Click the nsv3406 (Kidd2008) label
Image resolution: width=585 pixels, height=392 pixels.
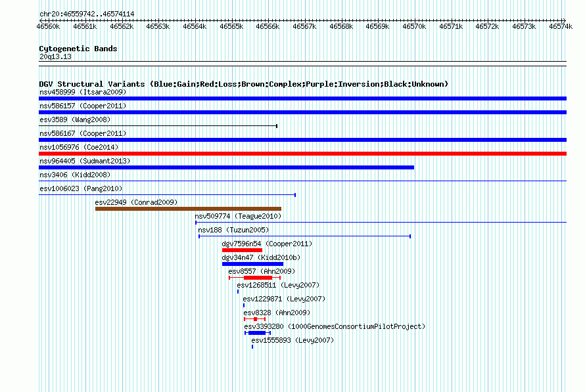pos(75,175)
